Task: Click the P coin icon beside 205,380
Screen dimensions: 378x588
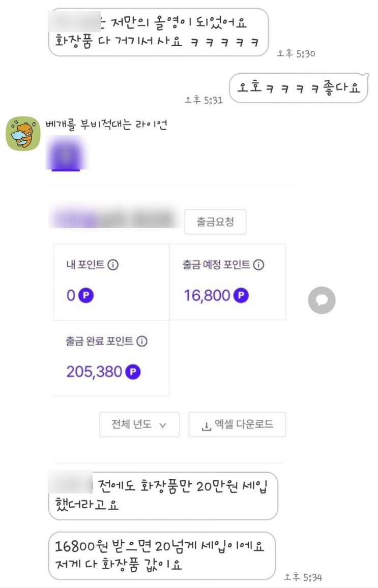Action: click(x=133, y=372)
